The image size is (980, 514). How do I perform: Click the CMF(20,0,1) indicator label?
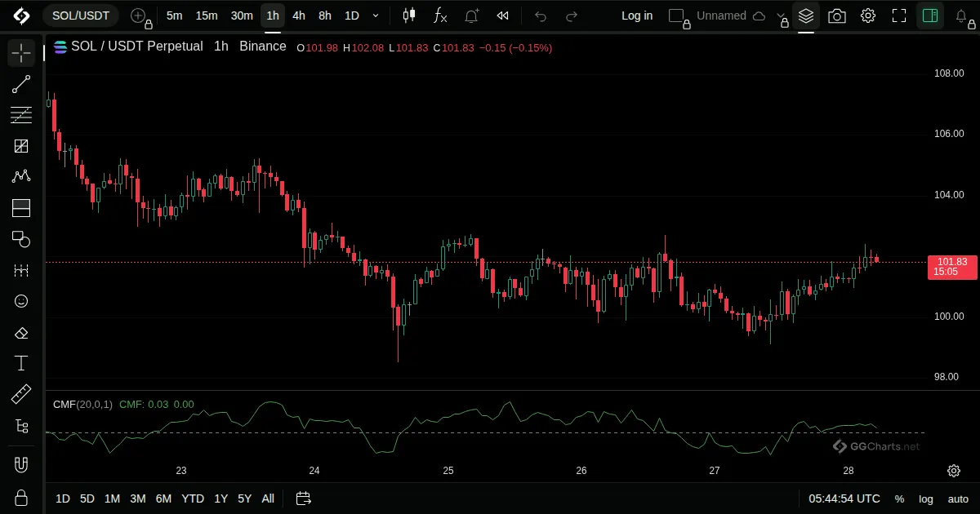click(82, 404)
